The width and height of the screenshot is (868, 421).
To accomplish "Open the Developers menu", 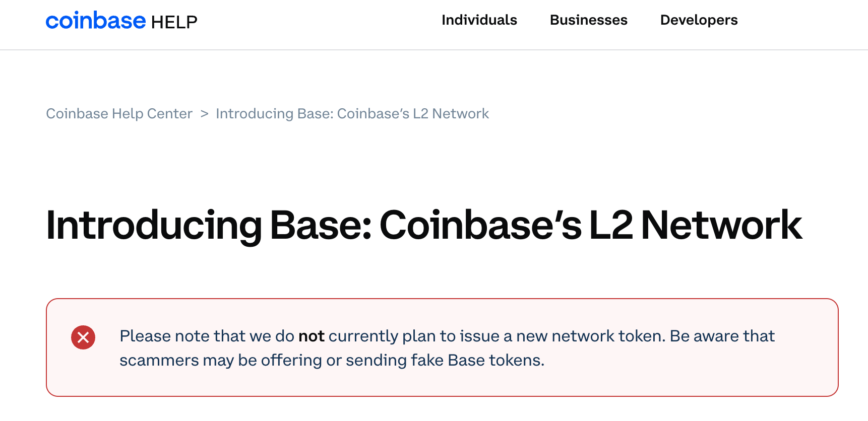I will point(699,20).
